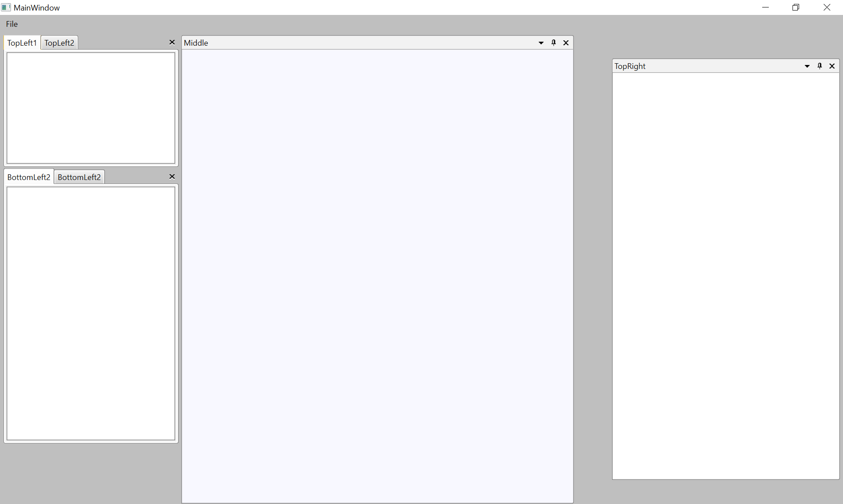Select the second BottomLeft2 tab
The width and height of the screenshot is (843, 504).
79,177
